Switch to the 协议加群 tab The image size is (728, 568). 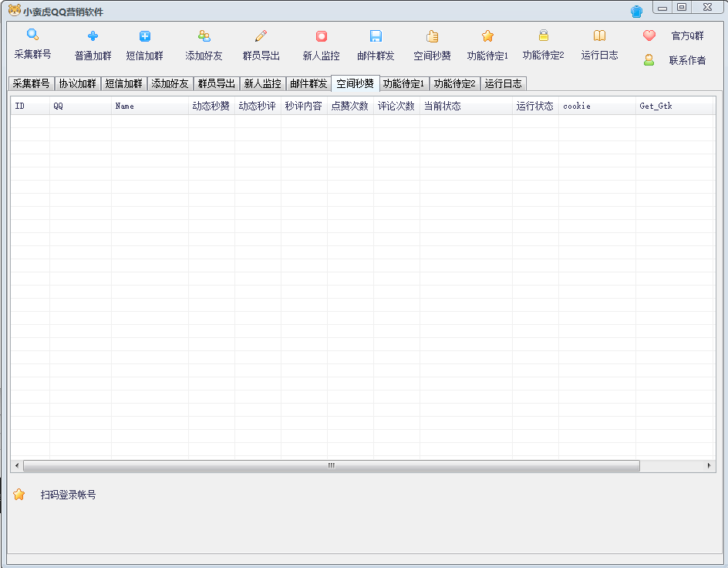(77, 83)
